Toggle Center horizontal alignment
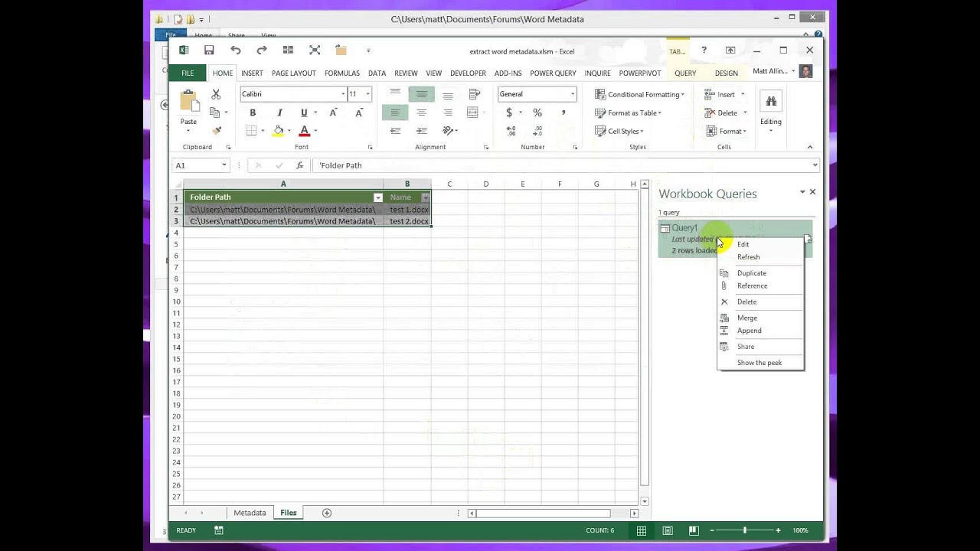This screenshot has width=980, height=551. tap(422, 112)
